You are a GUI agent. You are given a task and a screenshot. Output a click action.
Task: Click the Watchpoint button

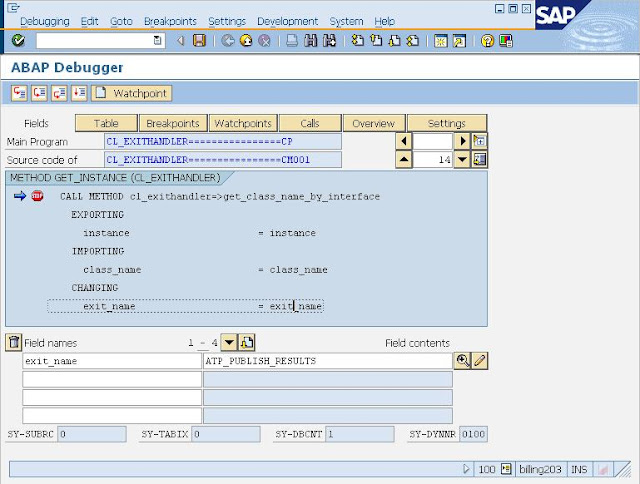(x=131, y=93)
